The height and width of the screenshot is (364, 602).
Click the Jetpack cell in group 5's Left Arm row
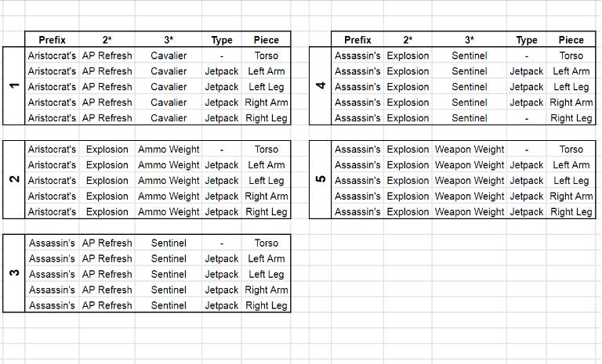[527, 165]
